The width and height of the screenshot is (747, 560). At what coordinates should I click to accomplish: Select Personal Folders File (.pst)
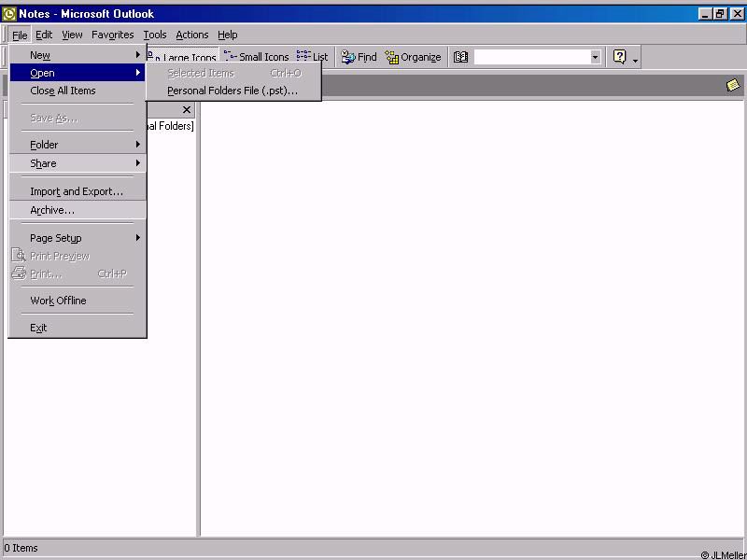(x=233, y=91)
